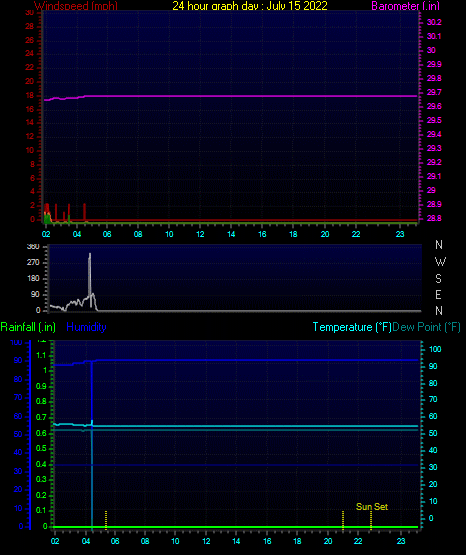Screen dimensions: 466x555
Task: Click the yellow sunrise dotted marker
Action: pos(106,520)
